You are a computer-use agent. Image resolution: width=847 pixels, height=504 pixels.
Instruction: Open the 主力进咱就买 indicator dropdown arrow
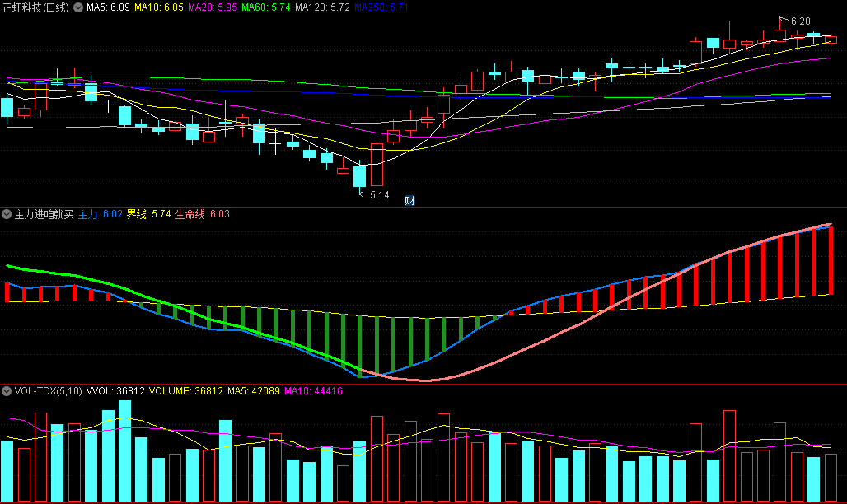(x=7, y=214)
